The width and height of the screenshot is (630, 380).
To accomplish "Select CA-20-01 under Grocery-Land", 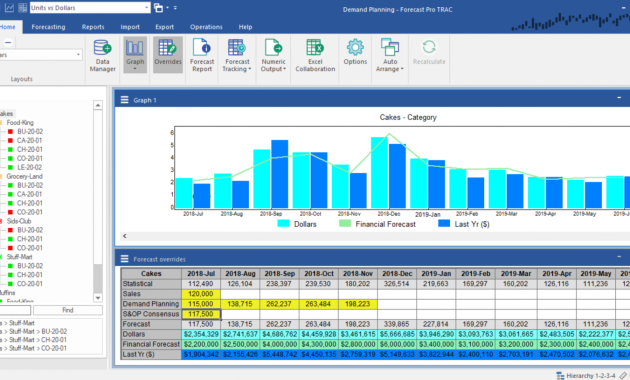I will pyautogui.click(x=29, y=194).
